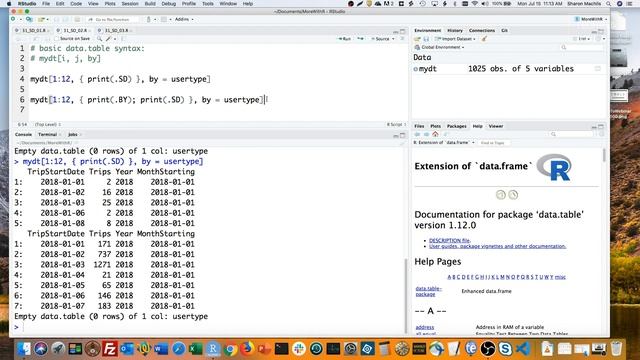Viewport: 640px width, 360px height.
Task: Open the Import Dataset dropdown
Action: pos(456,39)
